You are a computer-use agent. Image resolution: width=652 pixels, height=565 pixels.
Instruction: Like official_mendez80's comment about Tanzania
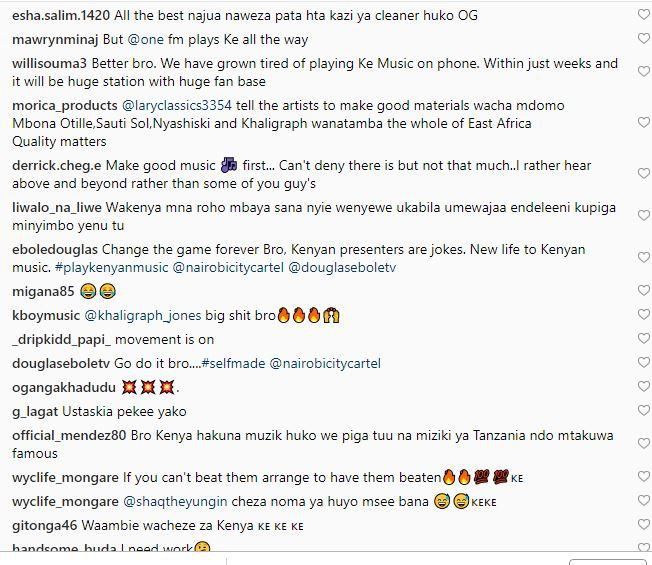point(644,443)
